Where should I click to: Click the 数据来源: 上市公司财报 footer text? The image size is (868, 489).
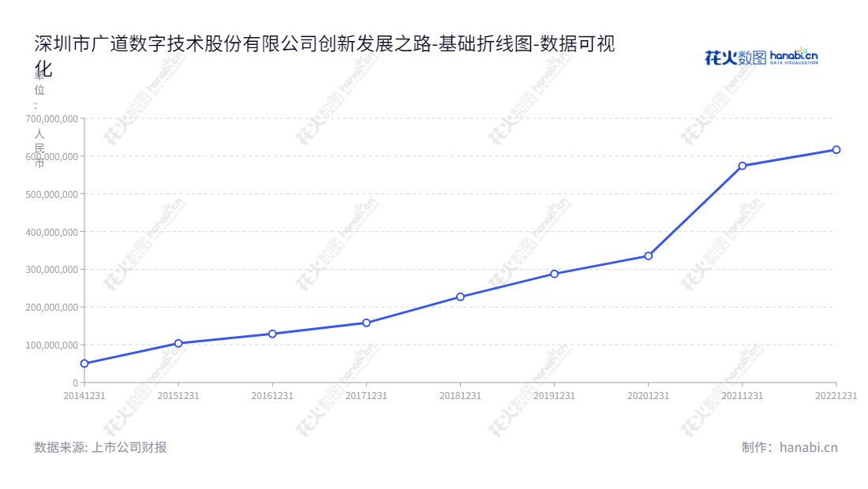(100, 447)
